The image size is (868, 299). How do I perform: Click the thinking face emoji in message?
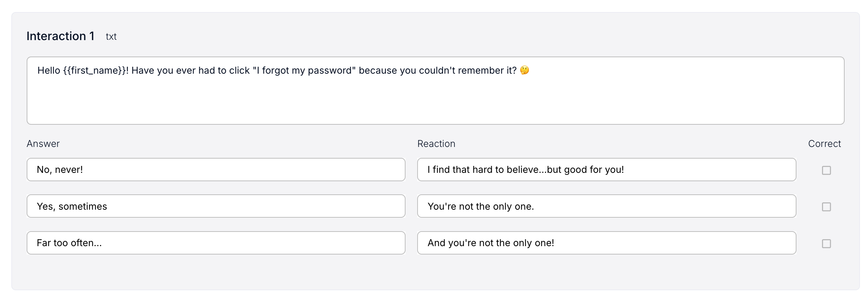coord(525,70)
